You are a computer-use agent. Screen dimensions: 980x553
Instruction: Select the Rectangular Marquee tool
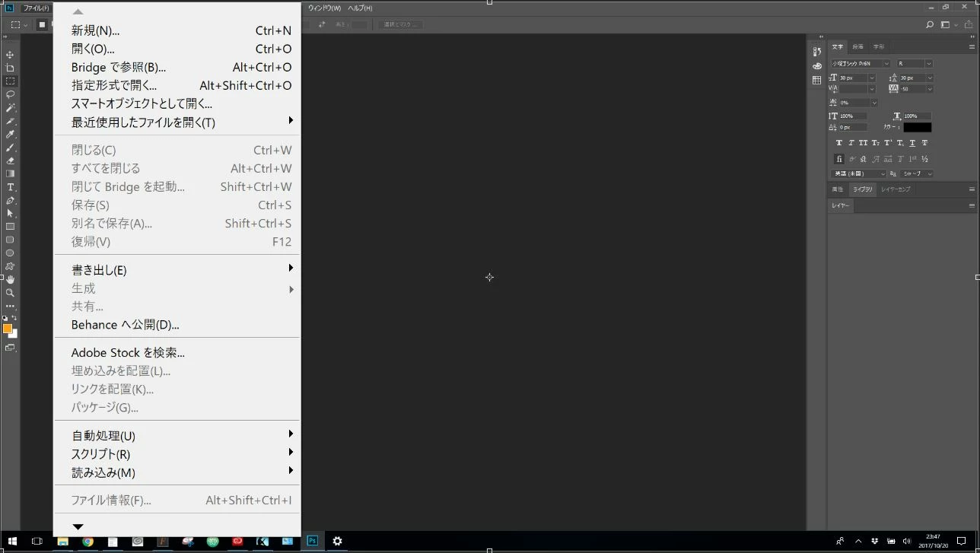pos(10,81)
